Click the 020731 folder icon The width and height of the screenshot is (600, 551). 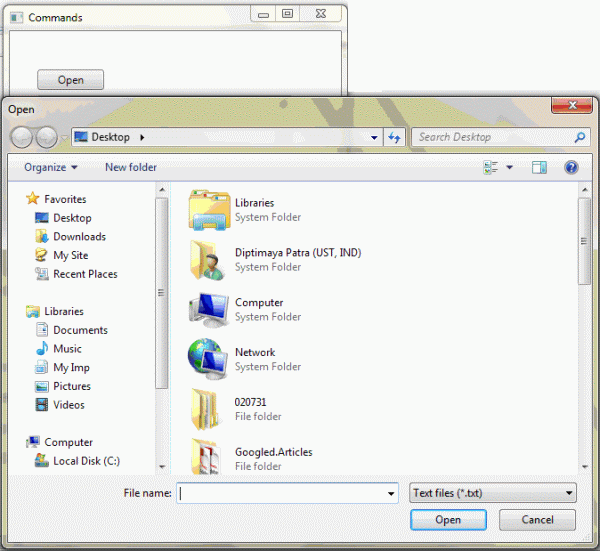tap(205, 409)
